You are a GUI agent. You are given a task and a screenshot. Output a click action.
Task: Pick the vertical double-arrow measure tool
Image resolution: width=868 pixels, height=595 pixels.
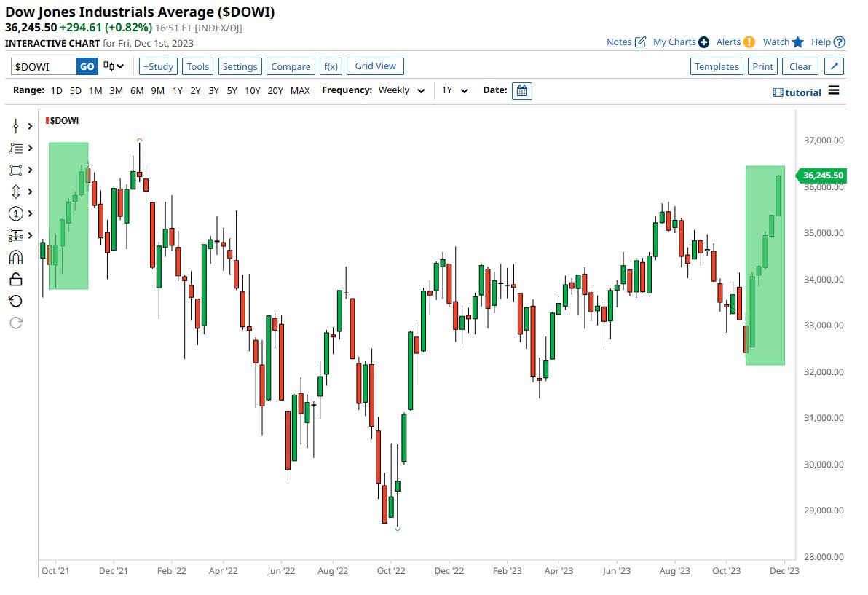[15, 192]
